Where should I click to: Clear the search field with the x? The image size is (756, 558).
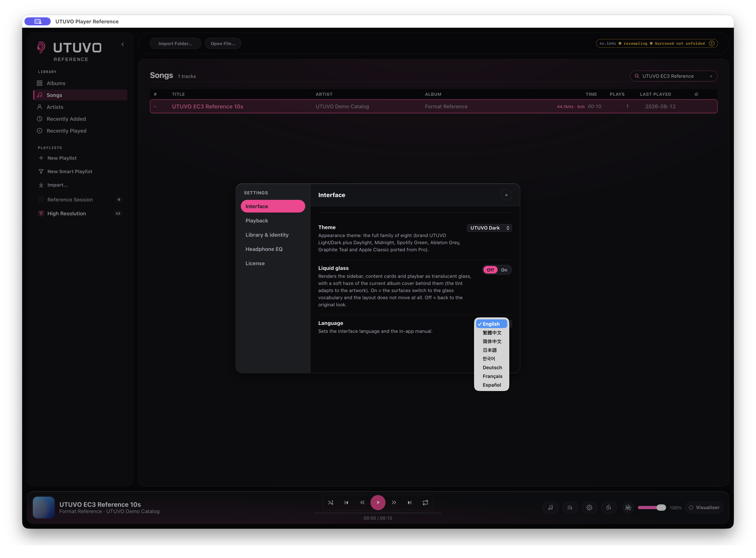click(x=711, y=76)
